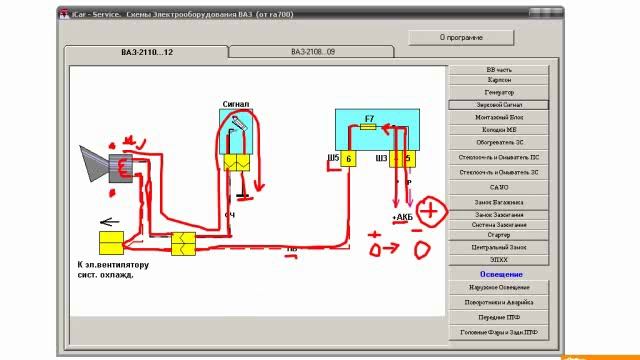Viewport: 640px width, 360px height.
Task: Open the О программе dialog
Action: pyautogui.click(x=461, y=38)
